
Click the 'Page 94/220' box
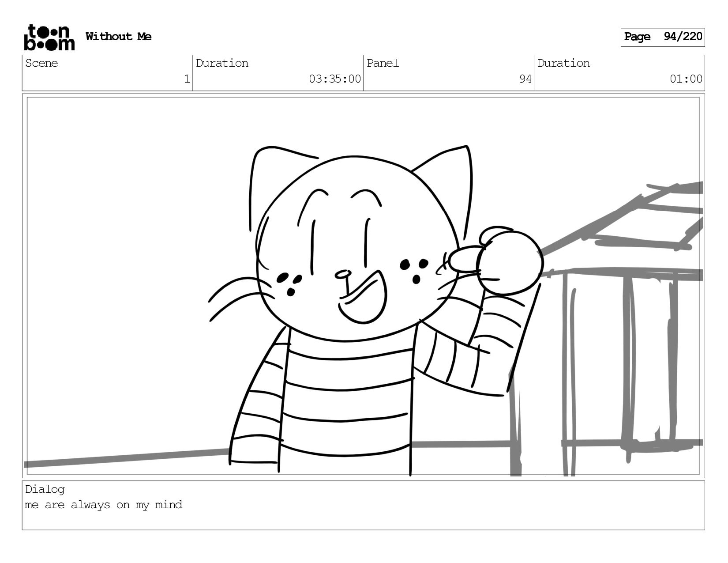point(663,37)
